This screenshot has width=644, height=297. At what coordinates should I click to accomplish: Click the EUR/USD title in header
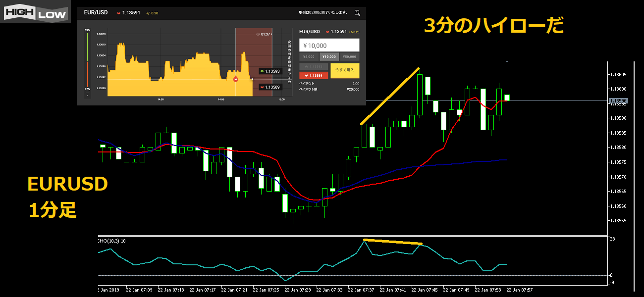(x=97, y=12)
